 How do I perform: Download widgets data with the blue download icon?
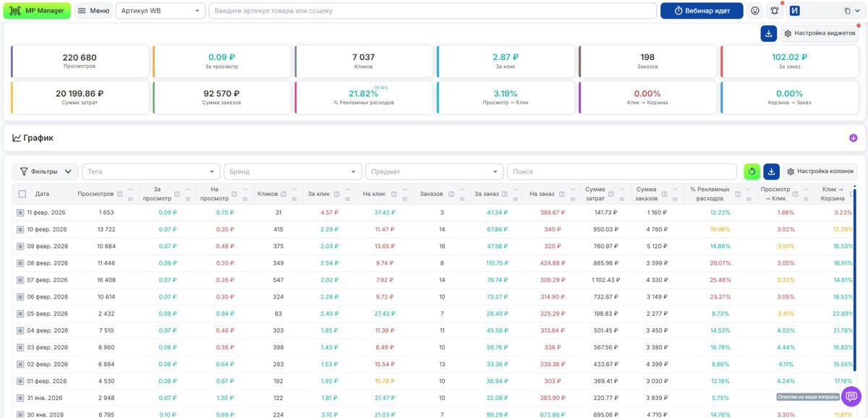coord(768,33)
